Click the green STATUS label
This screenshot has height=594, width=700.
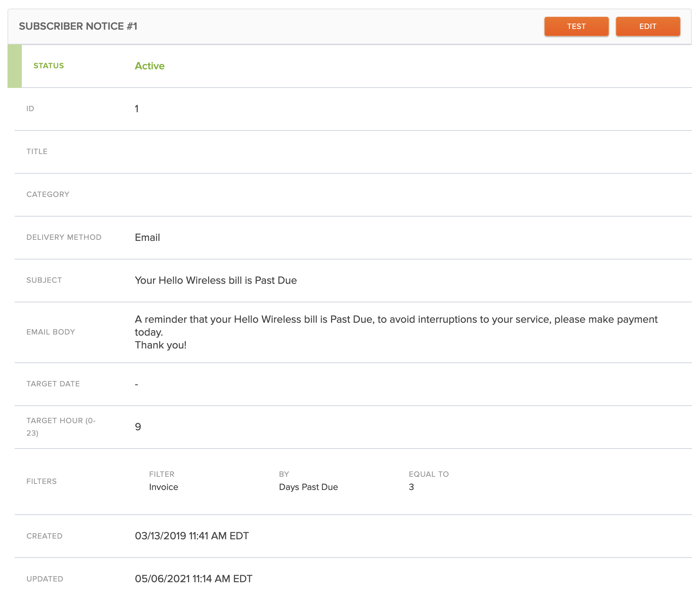pyautogui.click(x=49, y=65)
